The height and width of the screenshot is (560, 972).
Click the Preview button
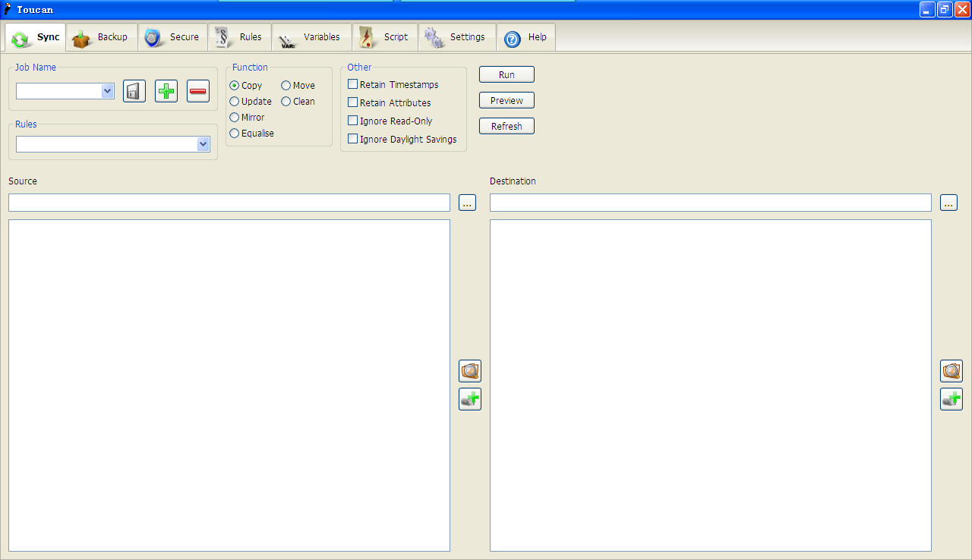[x=507, y=101]
